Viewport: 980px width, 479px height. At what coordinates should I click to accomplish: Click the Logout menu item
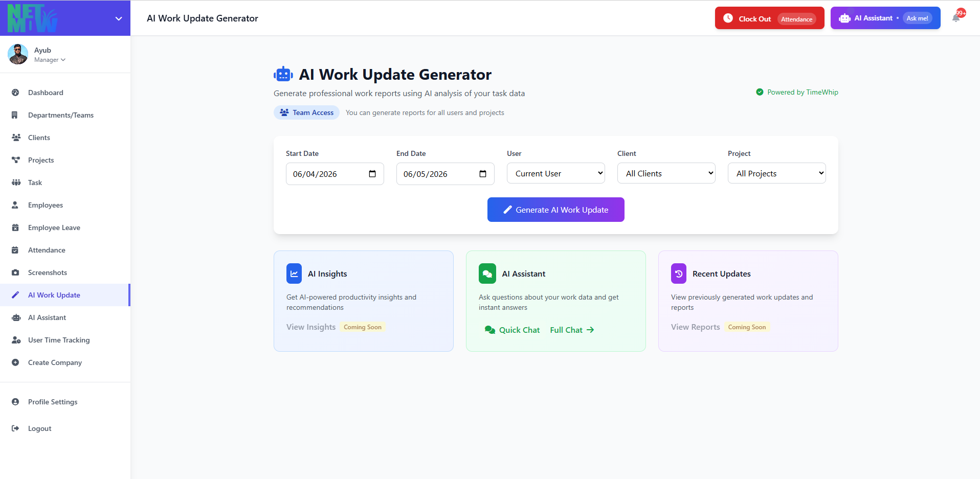65,428
